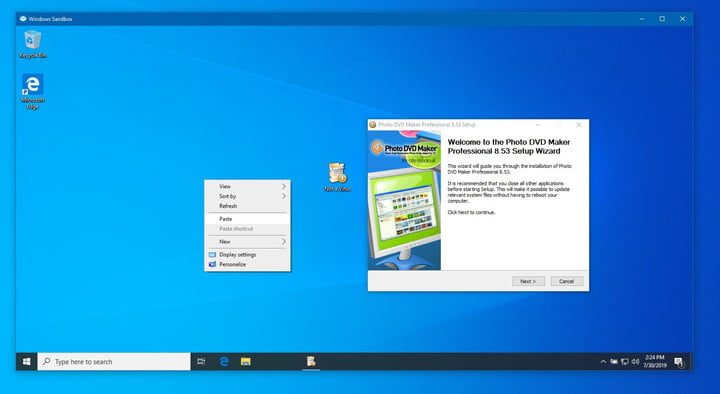The height and width of the screenshot is (394, 720).
Task: Click the battery tray icon
Action: tap(614, 362)
